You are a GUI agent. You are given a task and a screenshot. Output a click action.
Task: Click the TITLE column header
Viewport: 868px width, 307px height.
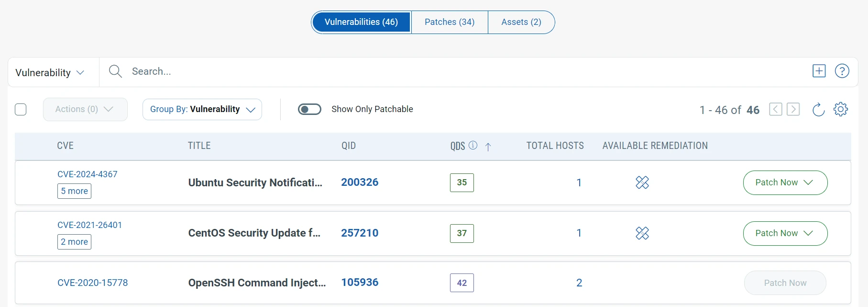click(199, 146)
